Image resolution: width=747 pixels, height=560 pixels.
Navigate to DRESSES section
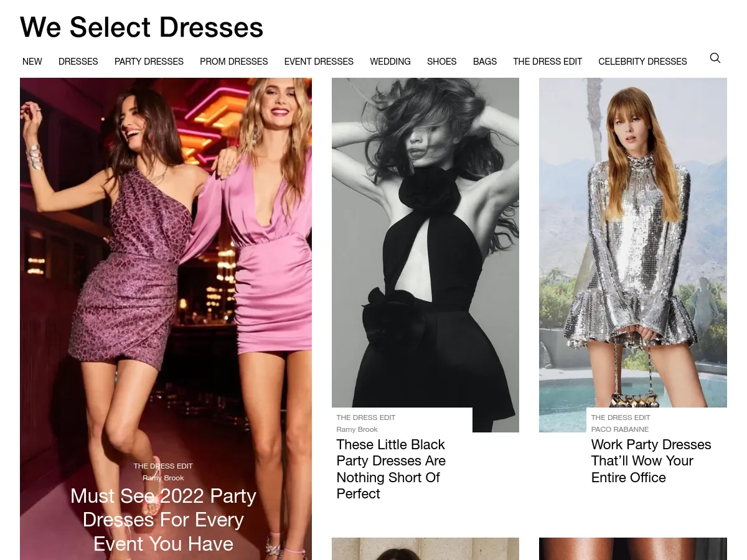(x=78, y=62)
